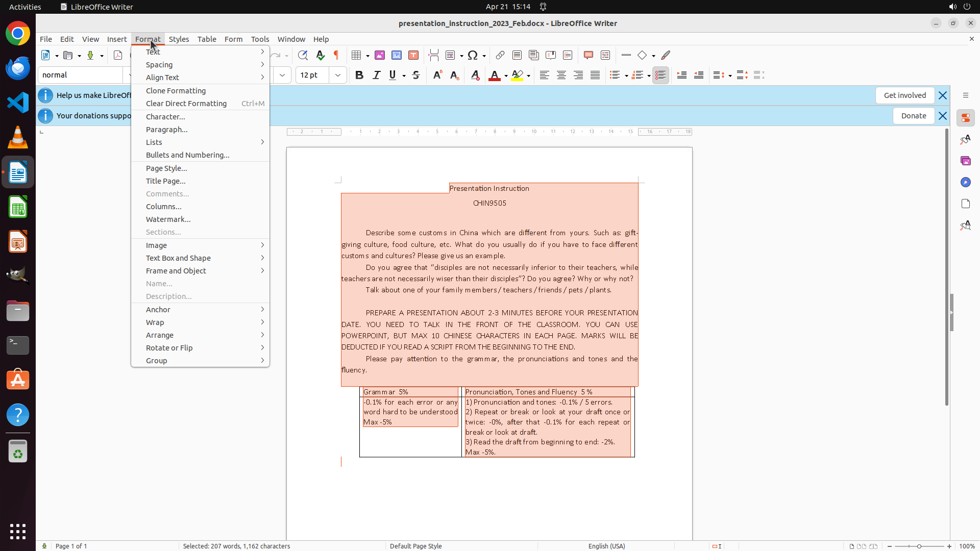Apply yellow highlighting color swatch
The width and height of the screenshot is (980, 551).
[x=518, y=75]
